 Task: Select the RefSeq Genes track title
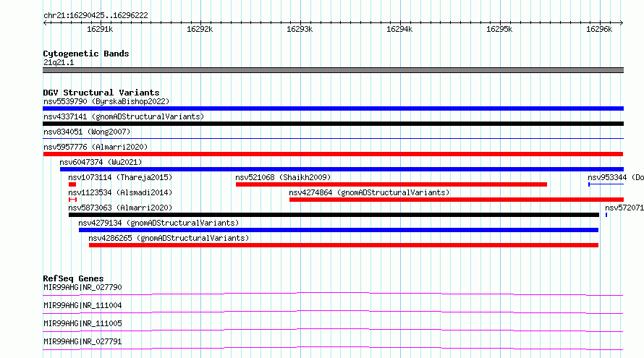[73, 278]
